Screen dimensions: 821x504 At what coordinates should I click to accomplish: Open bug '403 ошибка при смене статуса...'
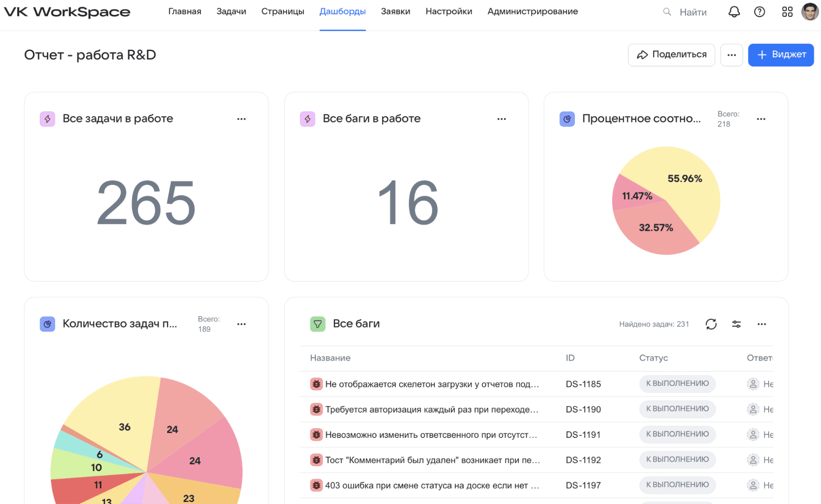(432, 486)
